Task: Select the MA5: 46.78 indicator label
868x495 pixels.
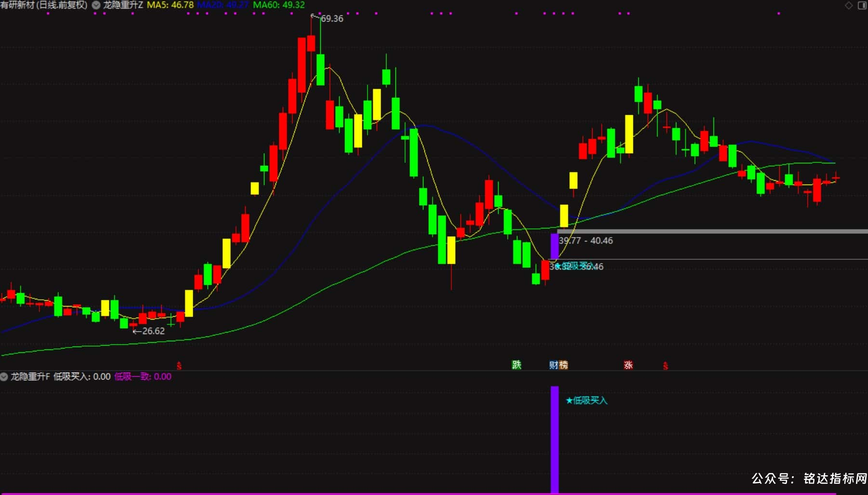Action: click(170, 5)
